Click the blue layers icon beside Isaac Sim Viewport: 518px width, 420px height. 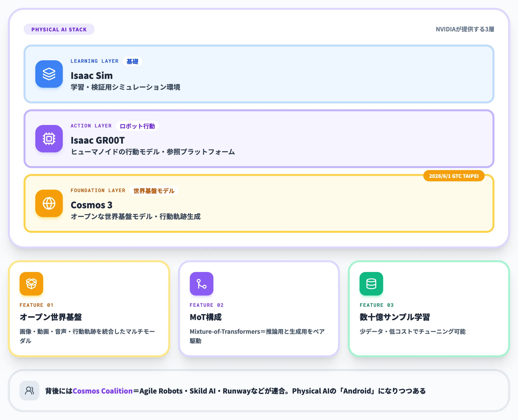49,74
